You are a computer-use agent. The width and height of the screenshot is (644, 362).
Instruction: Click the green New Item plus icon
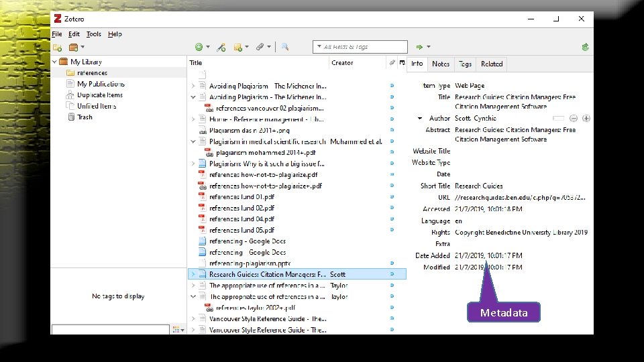coord(199,47)
